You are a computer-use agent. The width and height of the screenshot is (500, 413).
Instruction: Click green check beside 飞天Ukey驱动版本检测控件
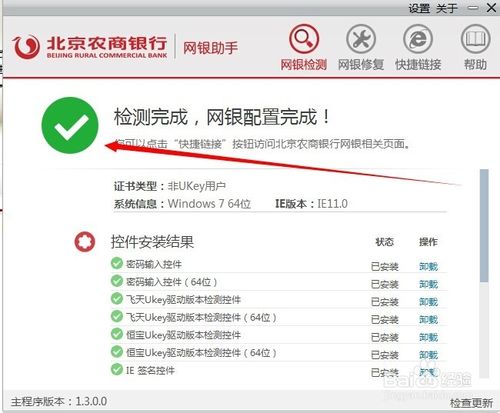coord(117,299)
